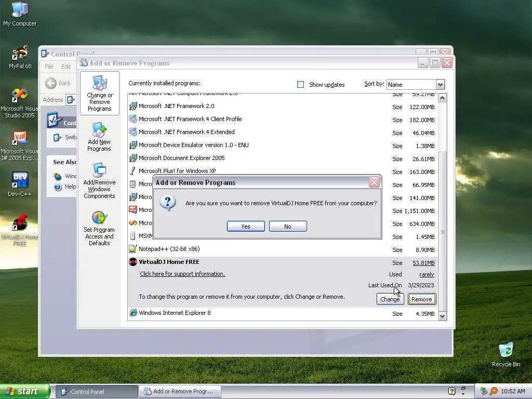
Task: Open VirtualDJ Home FREE desktop shortcut
Action: (20, 230)
